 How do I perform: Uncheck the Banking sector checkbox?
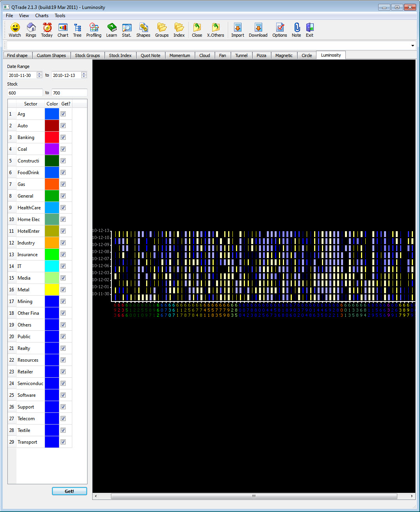pos(63,137)
